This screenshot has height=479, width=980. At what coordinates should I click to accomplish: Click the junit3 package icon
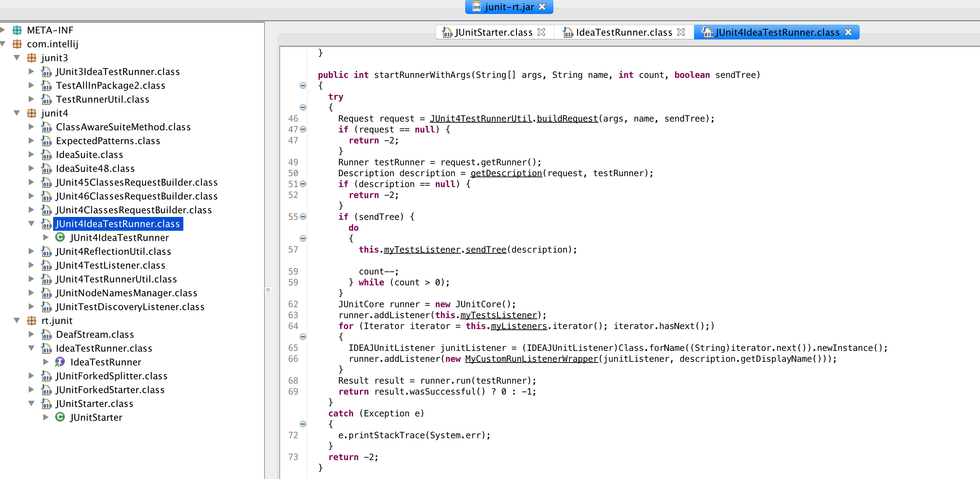pyautogui.click(x=32, y=58)
